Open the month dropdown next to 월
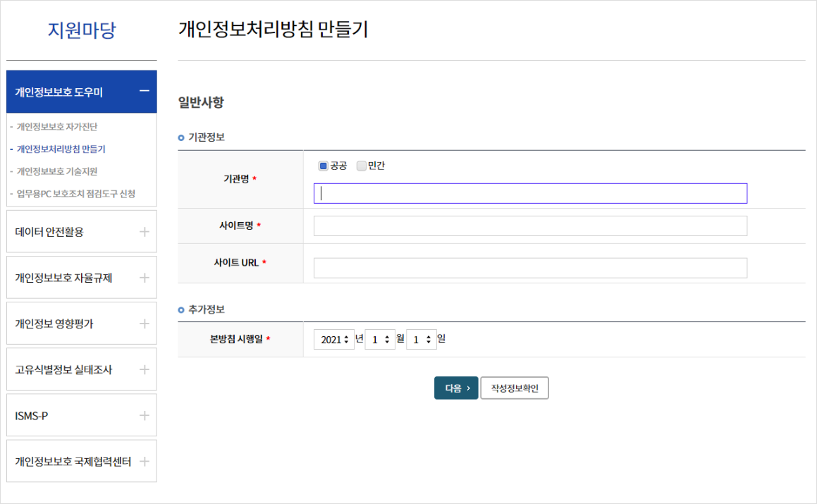The width and height of the screenshot is (817, 504). pyautogui.click(x=380, y=340)
